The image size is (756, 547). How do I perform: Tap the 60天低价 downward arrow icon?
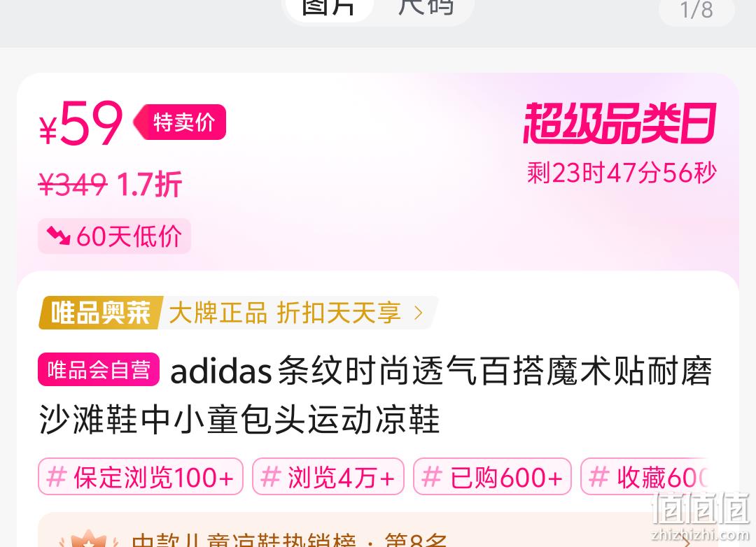click(x=59, y=236)
